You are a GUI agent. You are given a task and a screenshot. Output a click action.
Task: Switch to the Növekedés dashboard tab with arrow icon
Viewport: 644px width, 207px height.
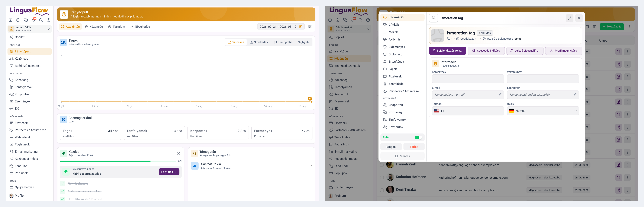140,27
